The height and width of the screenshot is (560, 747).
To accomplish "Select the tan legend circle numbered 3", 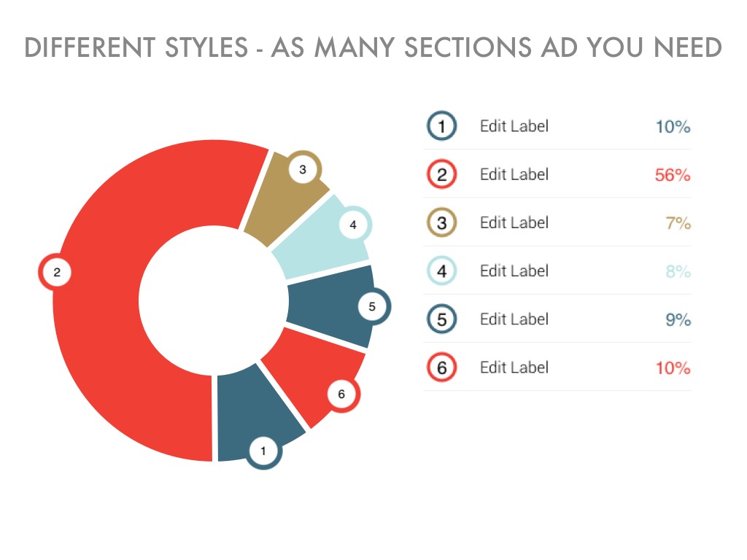I will point(441,222).
